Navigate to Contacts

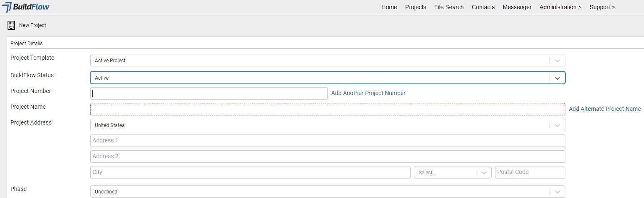(x=483, y=7)
